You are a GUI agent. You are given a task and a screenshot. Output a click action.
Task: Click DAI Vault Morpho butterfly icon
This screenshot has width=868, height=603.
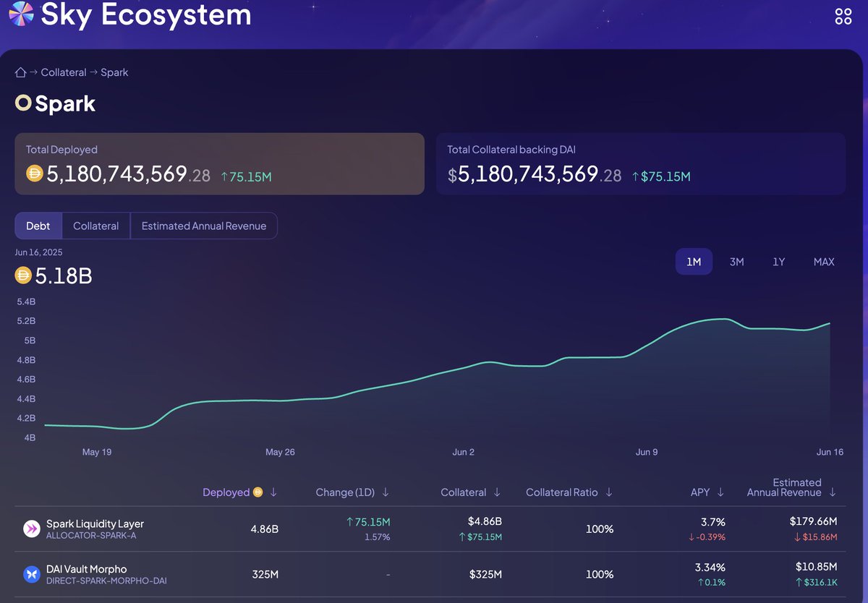[31, 574]
